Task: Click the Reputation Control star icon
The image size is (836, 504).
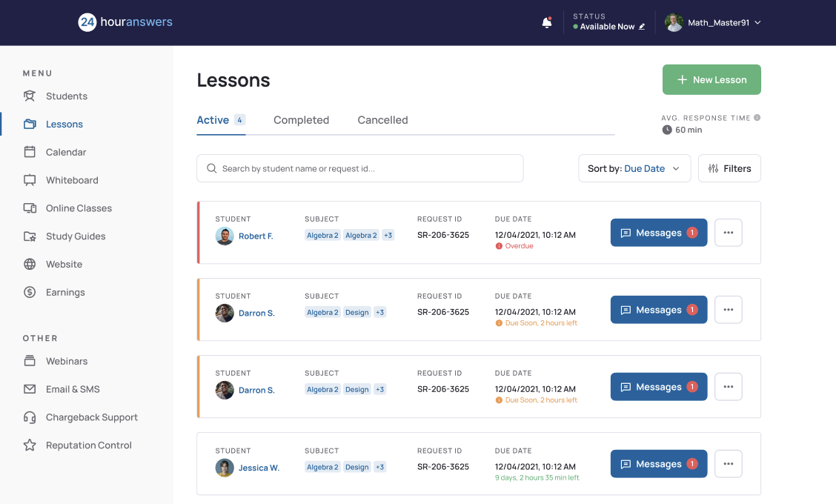Action: tap(30, 445)
